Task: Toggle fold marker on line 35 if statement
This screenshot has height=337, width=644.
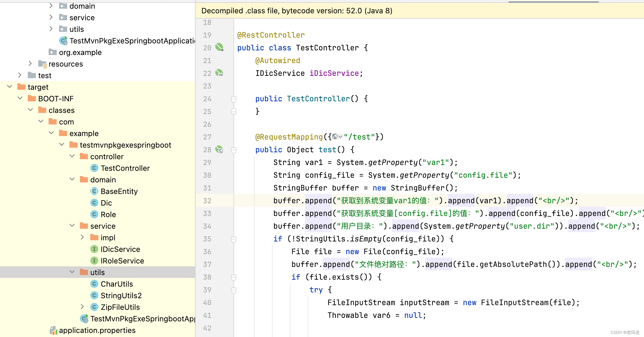Action: click(x=234, y=239)
